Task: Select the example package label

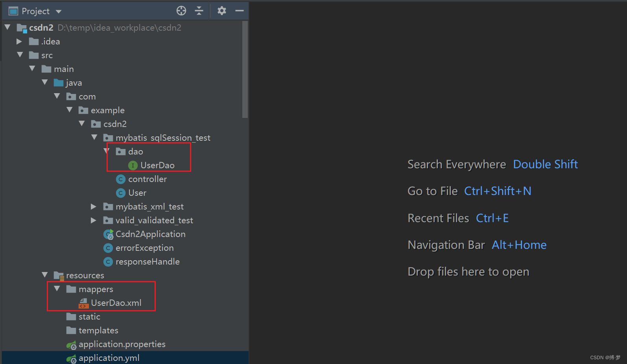Action: pyautogui.click(x=107, y=110)
